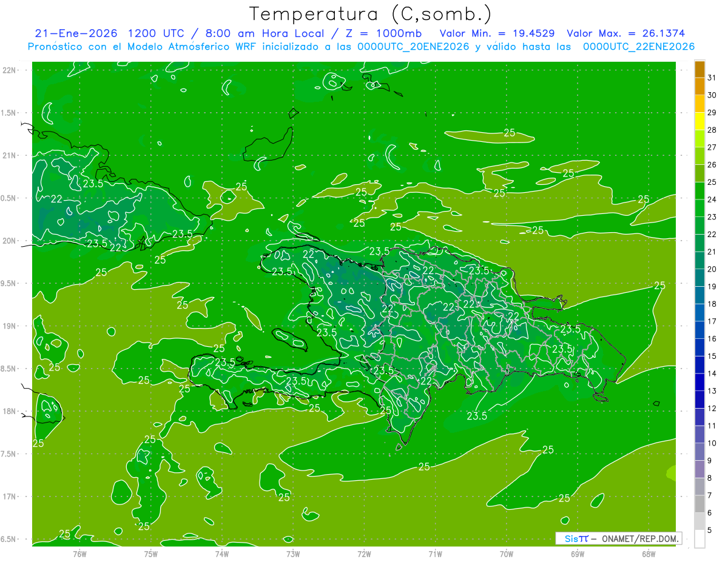Click the "71W" longitude axis label
Viewport: 728px width, 562px height.
(435, 554)
